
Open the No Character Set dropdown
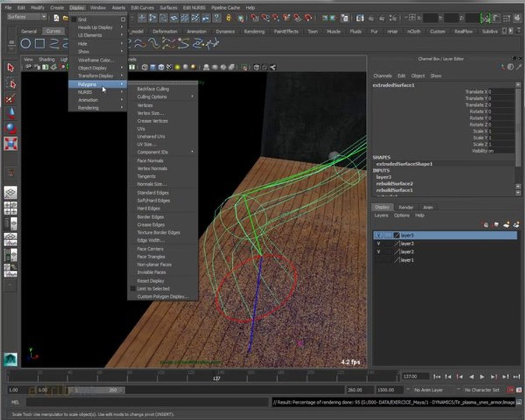pyautogui.click(x=481, y=390)
